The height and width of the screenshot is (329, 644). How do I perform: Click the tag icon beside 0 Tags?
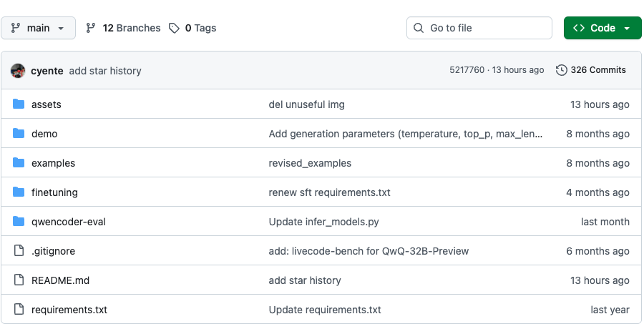(174, 28)
